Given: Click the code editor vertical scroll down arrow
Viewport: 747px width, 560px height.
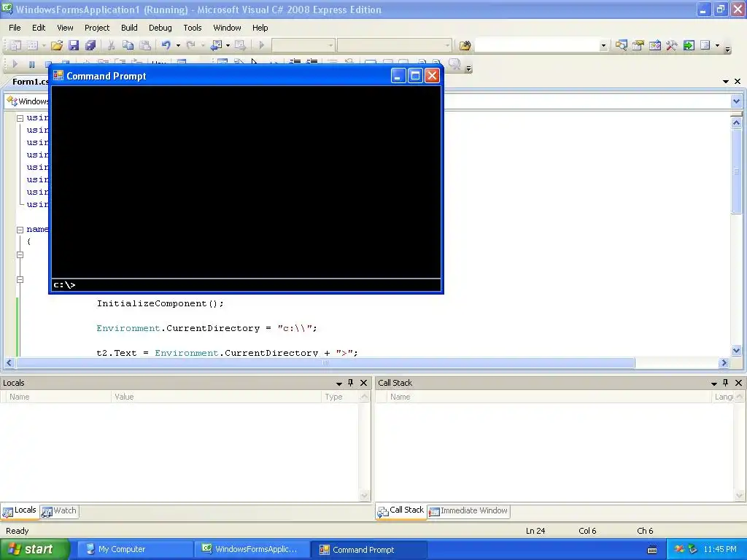Looking at the screenshot, I should tap(737, 351).
